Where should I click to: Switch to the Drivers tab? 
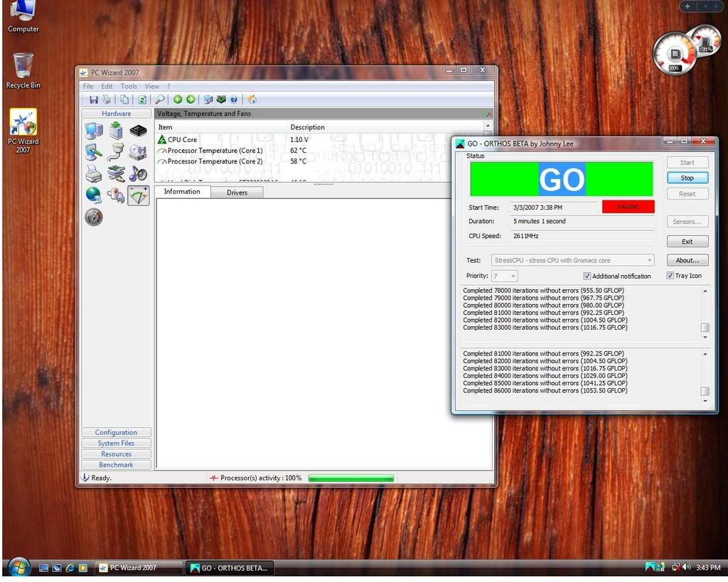click(x=237, y=192)
